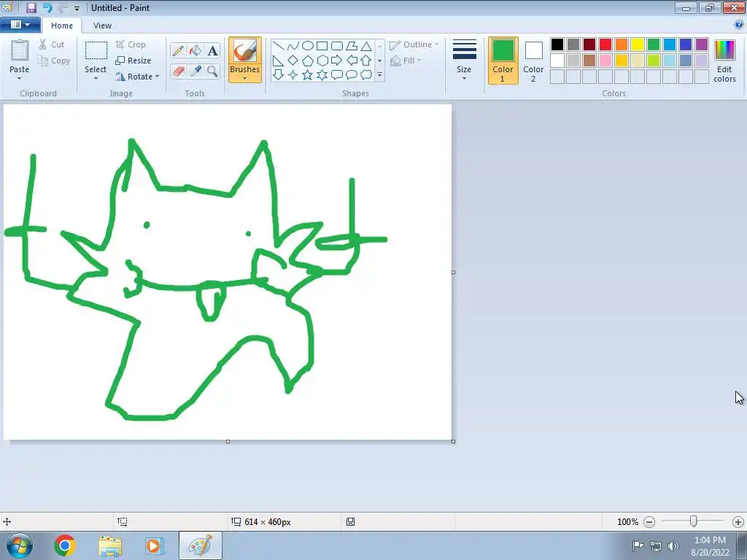
Task: Open Customize Quick Access Toolbar arrow
Action: pyautogui.click(x=77, y=8)
